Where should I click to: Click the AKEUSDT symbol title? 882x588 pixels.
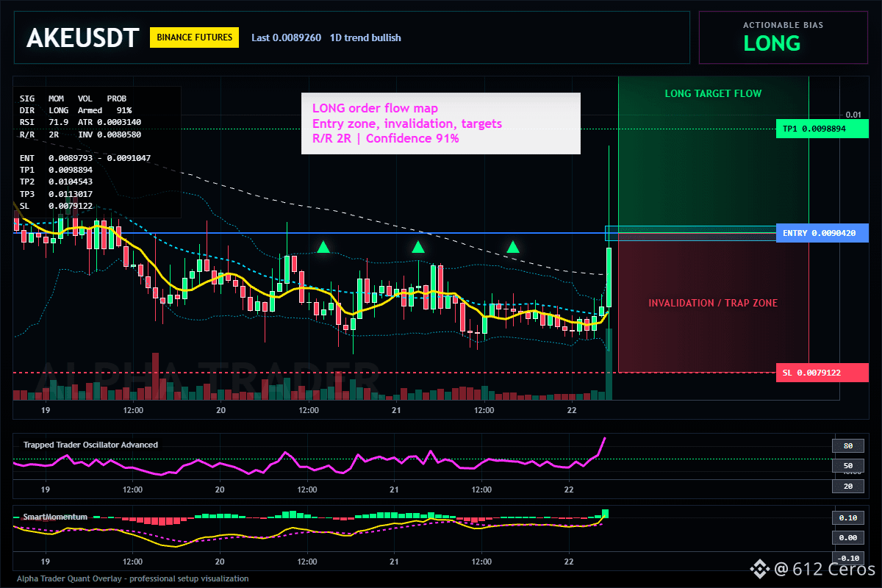tap(82, 38)
